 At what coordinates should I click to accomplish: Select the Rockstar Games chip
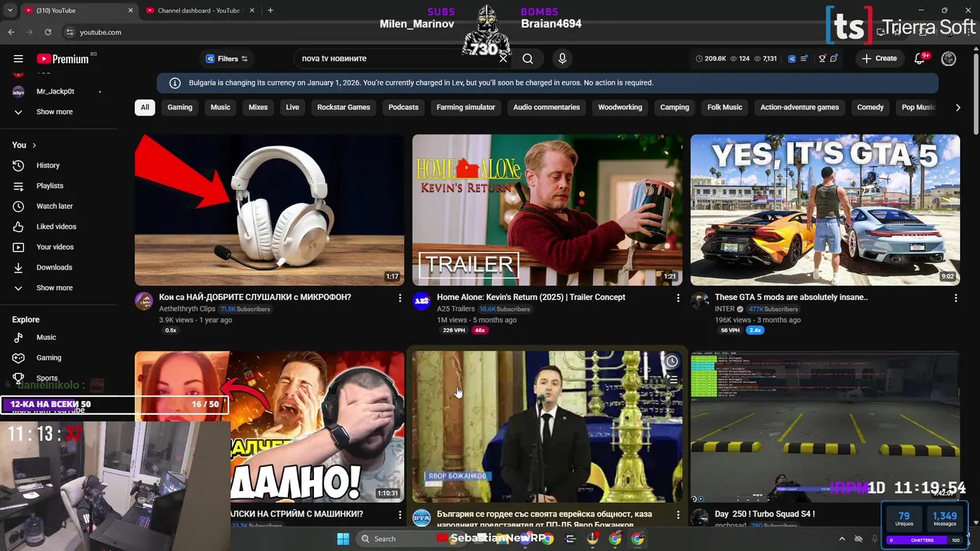[x=344, y=107]
